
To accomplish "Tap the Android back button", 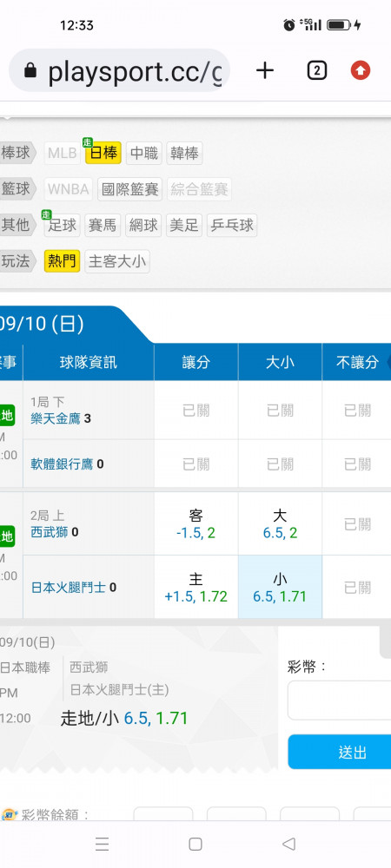I will [288, 844].
